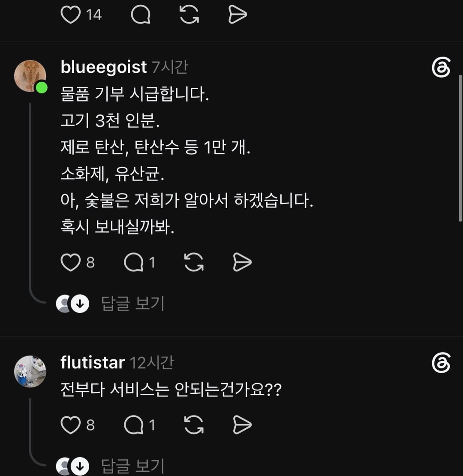
Task: Click the Threads logo beside flutistar's post
Action: click(x=441, y=363)
